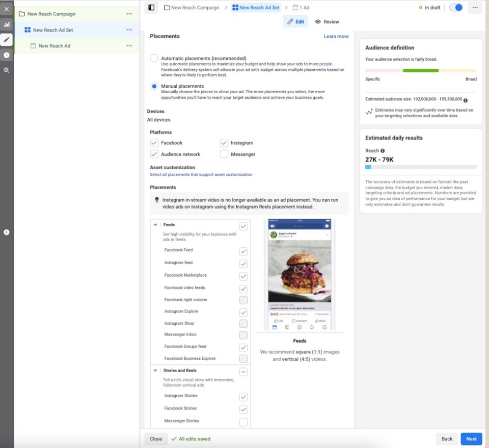Screen dimensions: 489x448
Task: Toggle Facebook Groups feed checkbox
Action: coord(243,347)
